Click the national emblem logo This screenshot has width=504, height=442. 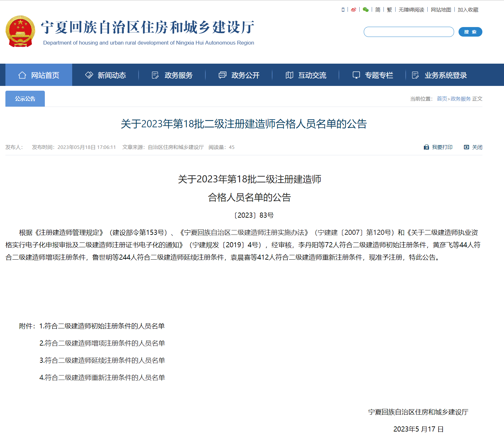pos(20,31)
